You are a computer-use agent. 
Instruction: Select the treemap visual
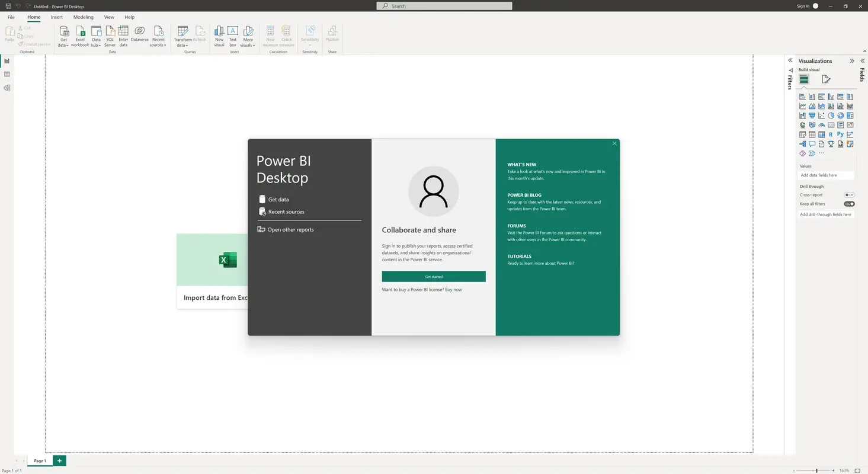[x=850, y=116]
